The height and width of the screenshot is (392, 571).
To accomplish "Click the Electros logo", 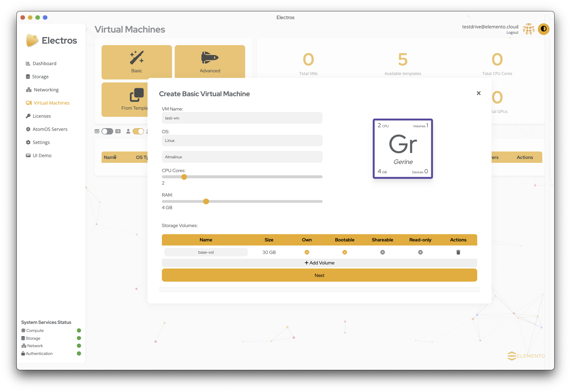I will click(51, 40).
